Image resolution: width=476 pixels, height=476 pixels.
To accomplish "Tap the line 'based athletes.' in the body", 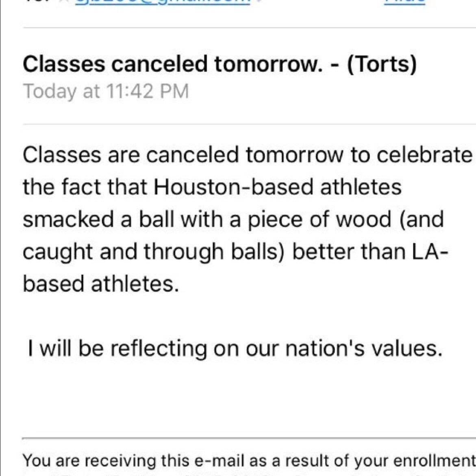I will (x=101, y=284).
